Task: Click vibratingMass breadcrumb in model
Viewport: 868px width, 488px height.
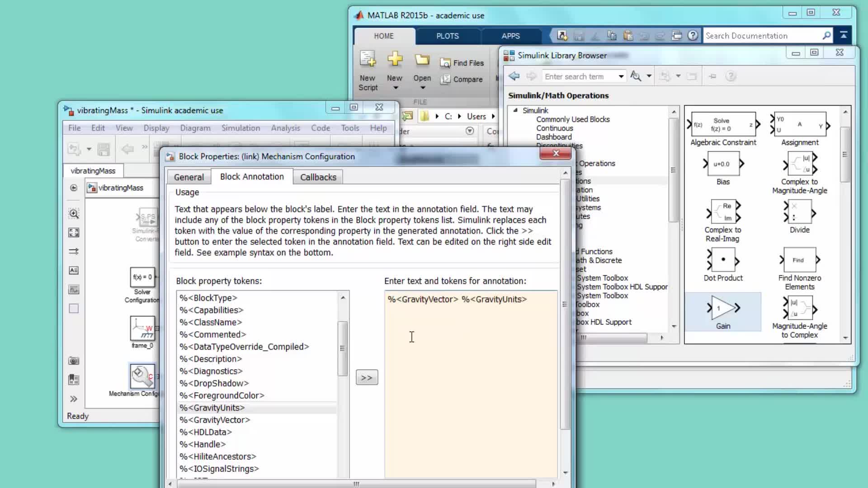Action: 121,188
